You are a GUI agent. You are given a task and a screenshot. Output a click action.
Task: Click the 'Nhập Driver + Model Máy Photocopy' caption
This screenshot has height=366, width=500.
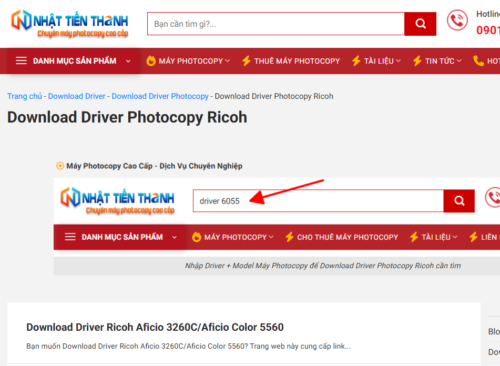point(323,266)
